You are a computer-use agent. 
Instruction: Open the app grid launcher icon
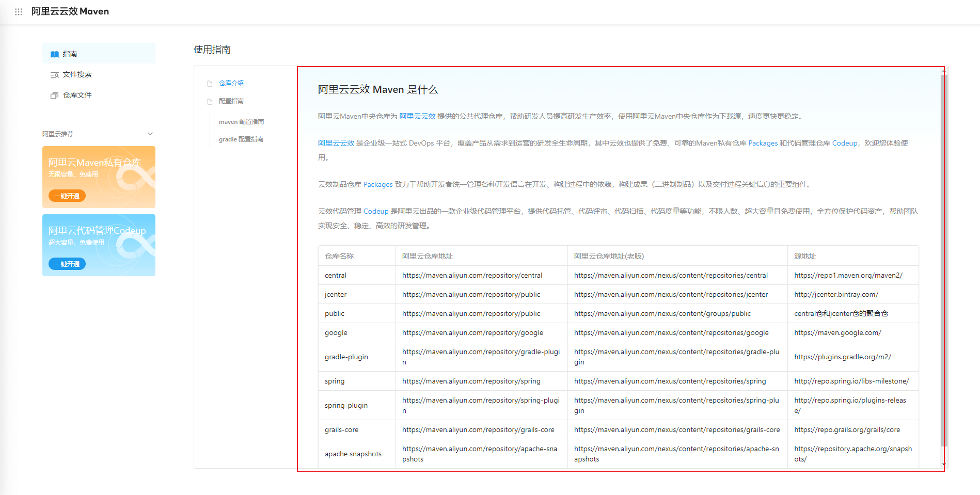tap(19, 11)
